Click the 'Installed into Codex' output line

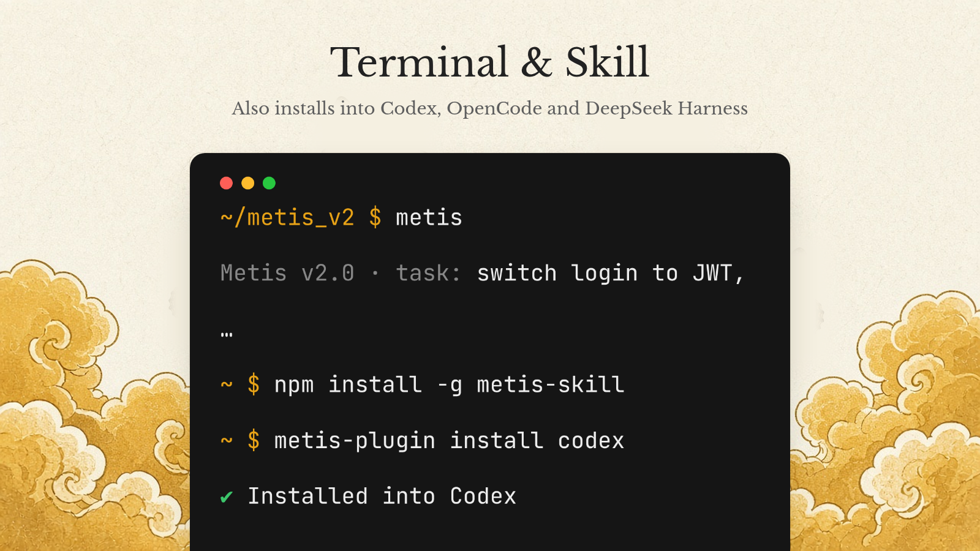click(382, 497)
